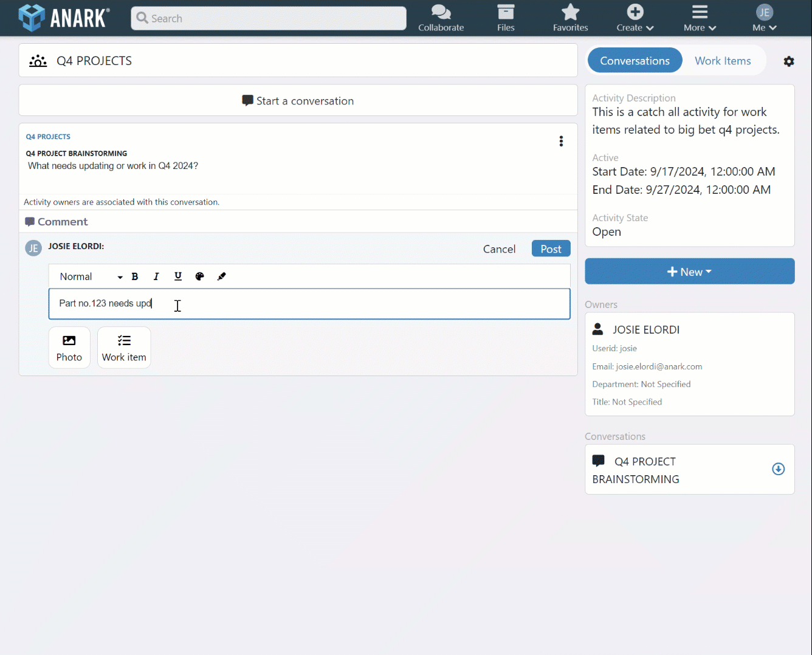Click the Activity State Open value

pos(607,232)
